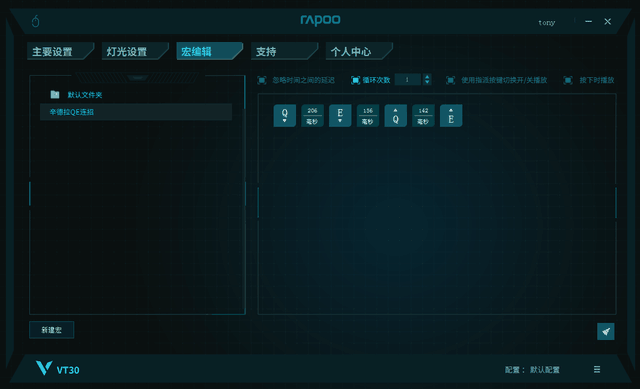The image size is (640, 389).
Task: Collapse the macro list panel handle
Action: pyautogui.click(x=138, y=77)
